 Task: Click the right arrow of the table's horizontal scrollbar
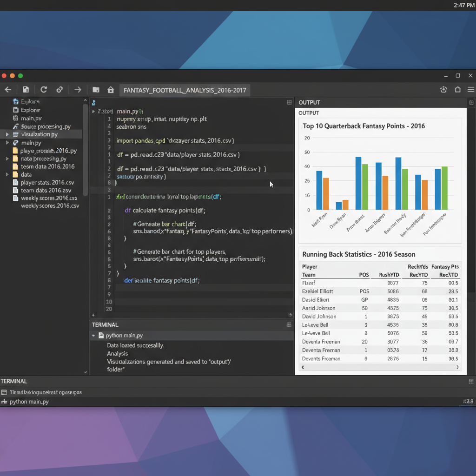[458, 367]
